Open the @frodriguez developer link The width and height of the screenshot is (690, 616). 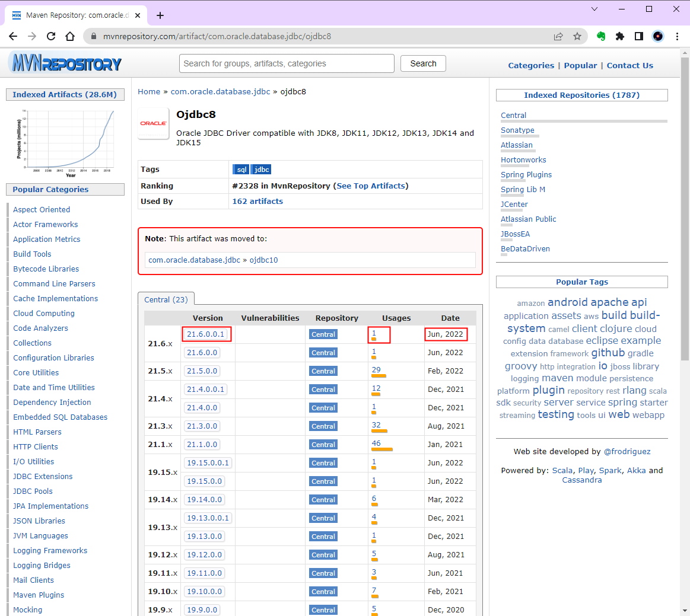(627, 452)
